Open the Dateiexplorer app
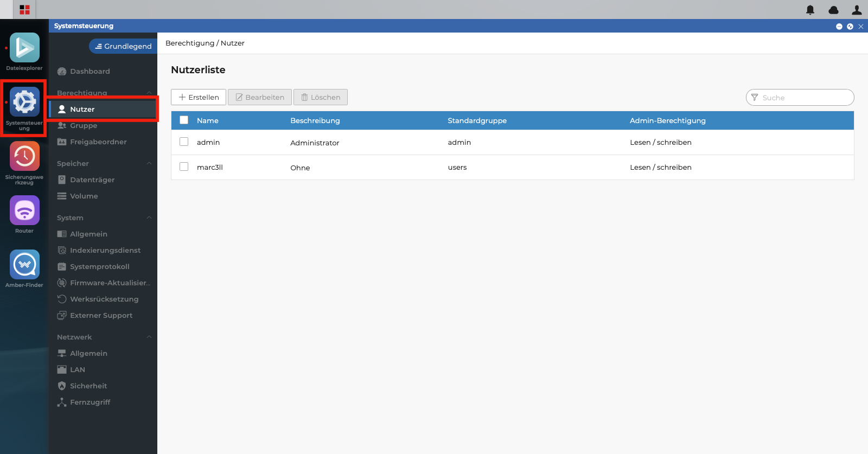Screen dimensions: 868x454 point(24,48)
